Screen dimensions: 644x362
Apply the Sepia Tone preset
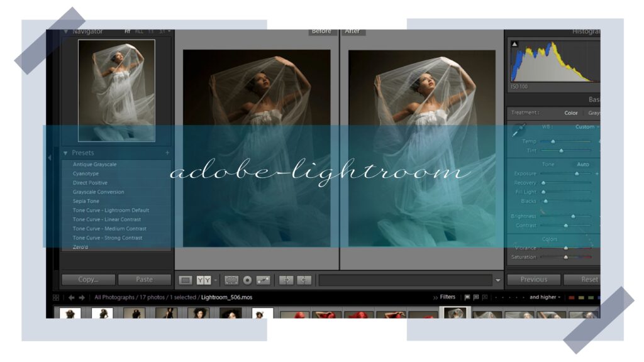pyautogui.click(x=86, y=201)
